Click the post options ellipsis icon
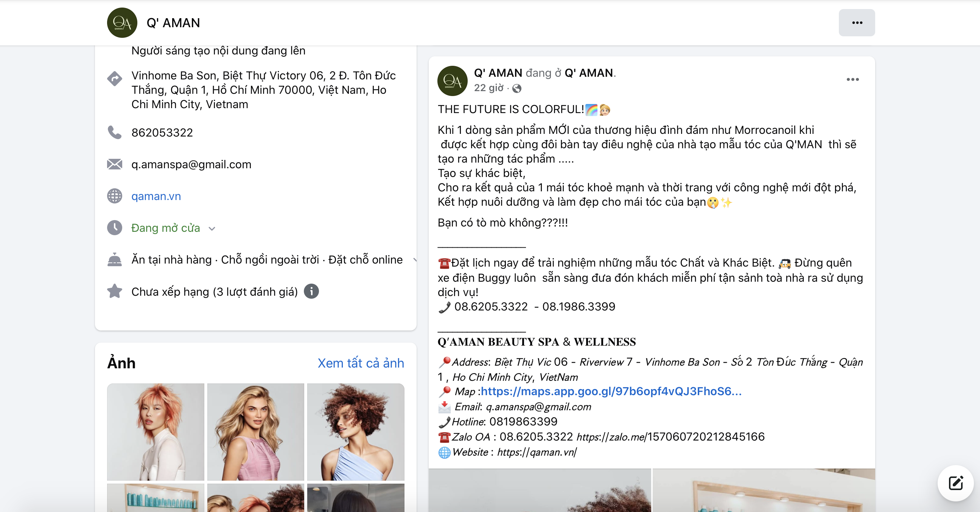980x512 pixels. pyautogui.click(x=852, y=79)
